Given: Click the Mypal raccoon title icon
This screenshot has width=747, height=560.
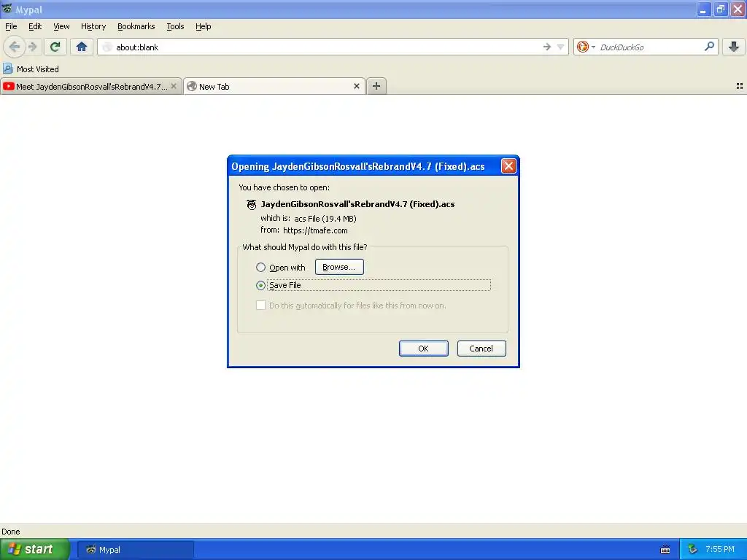Looking at the screenshot, I should pos(7,9).
